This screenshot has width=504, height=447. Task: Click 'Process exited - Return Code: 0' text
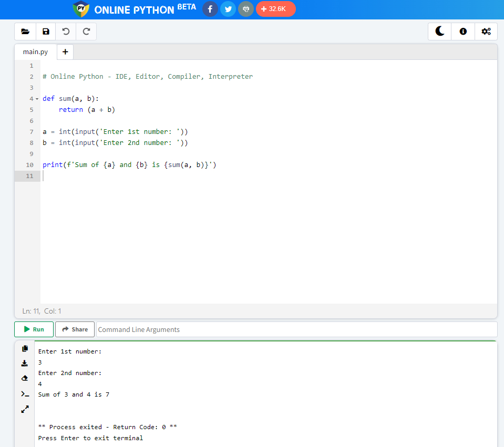[x=107, y=427]
